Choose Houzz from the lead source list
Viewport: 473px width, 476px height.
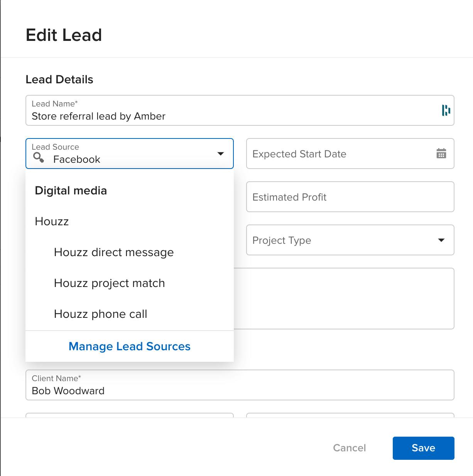point(52,221)
